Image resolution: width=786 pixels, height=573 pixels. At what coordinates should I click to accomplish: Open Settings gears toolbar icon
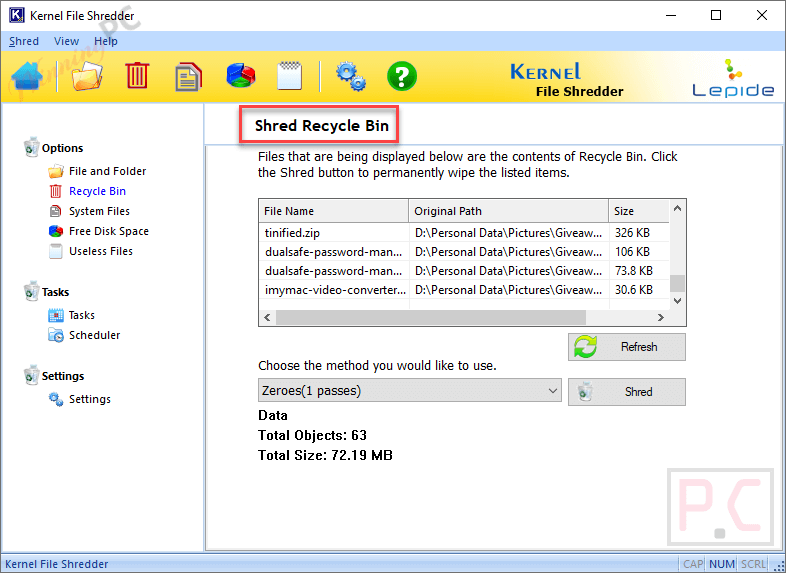click(x=350, y=76)
